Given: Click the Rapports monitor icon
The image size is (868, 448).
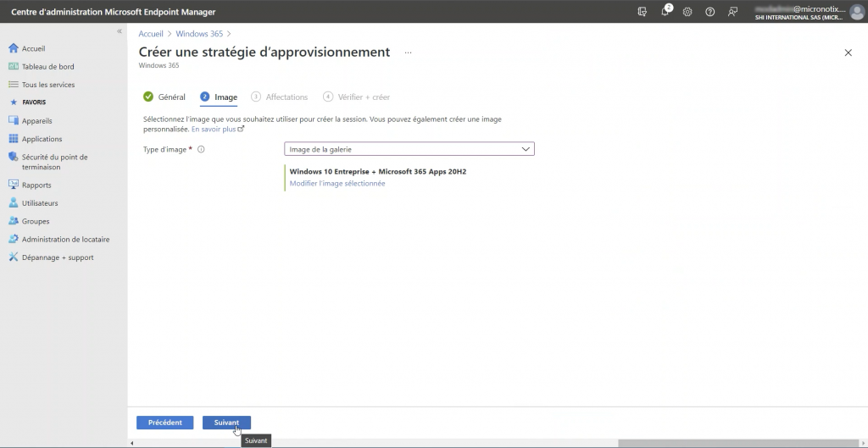Looking at the screenshot, I should point(14,185).
